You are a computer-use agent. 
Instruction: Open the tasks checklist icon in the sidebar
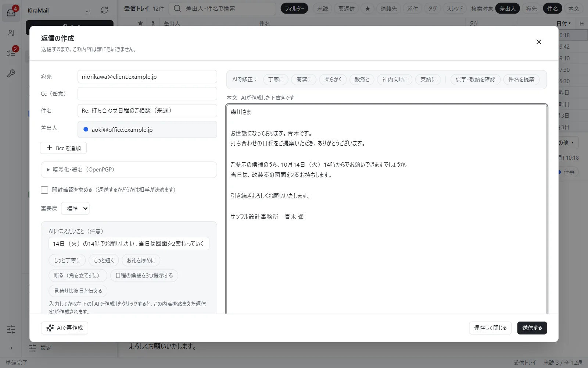(11, 53)
